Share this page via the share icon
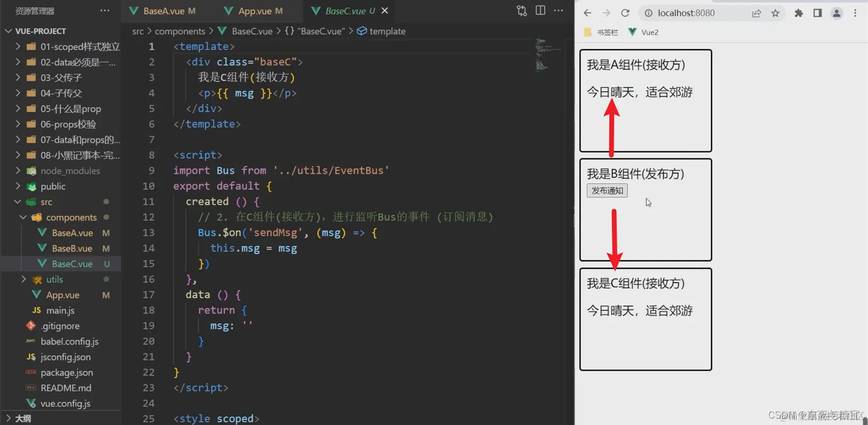868x425 pixels. coord(756,13)
